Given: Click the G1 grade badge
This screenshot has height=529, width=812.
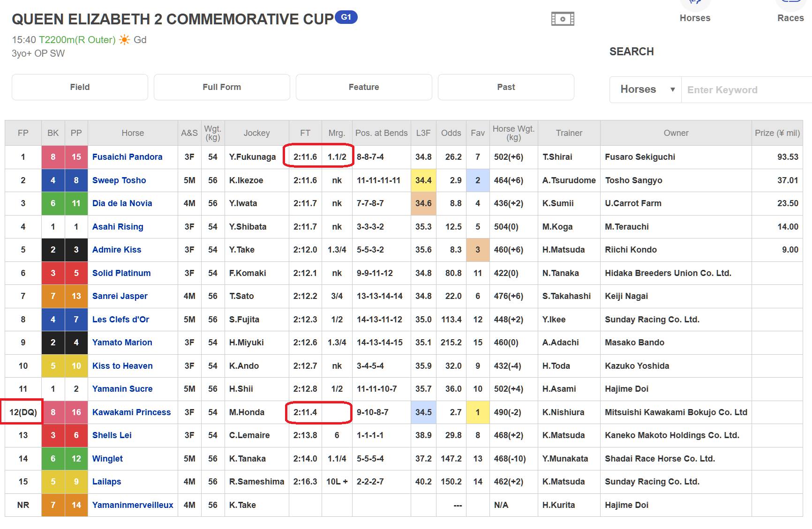Looking at the screenshot, I should (346, 17).
